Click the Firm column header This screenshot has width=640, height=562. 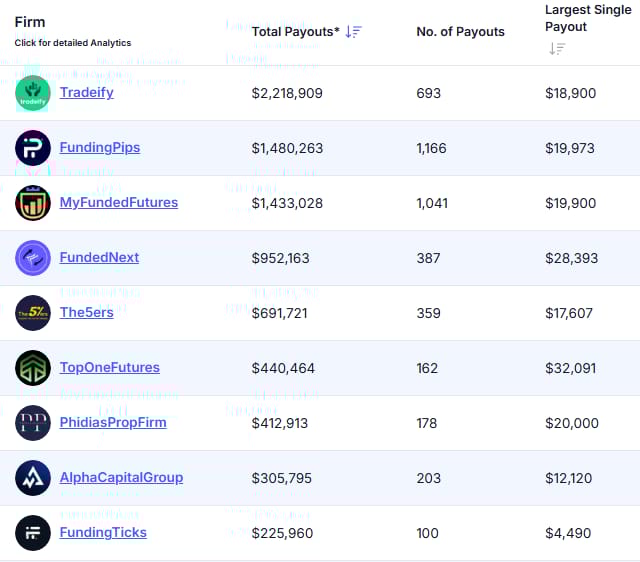click(30, 22)
